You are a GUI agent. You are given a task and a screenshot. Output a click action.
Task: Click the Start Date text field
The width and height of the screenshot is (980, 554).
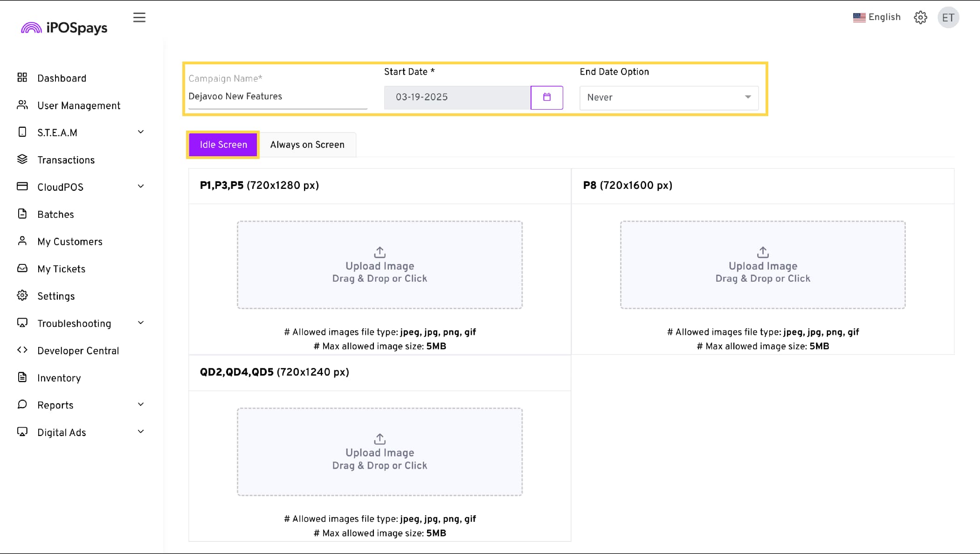point(457,97)
